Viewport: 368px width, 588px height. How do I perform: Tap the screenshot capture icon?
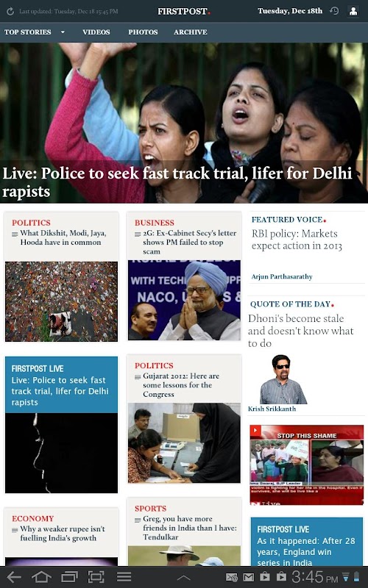point(96,577)
